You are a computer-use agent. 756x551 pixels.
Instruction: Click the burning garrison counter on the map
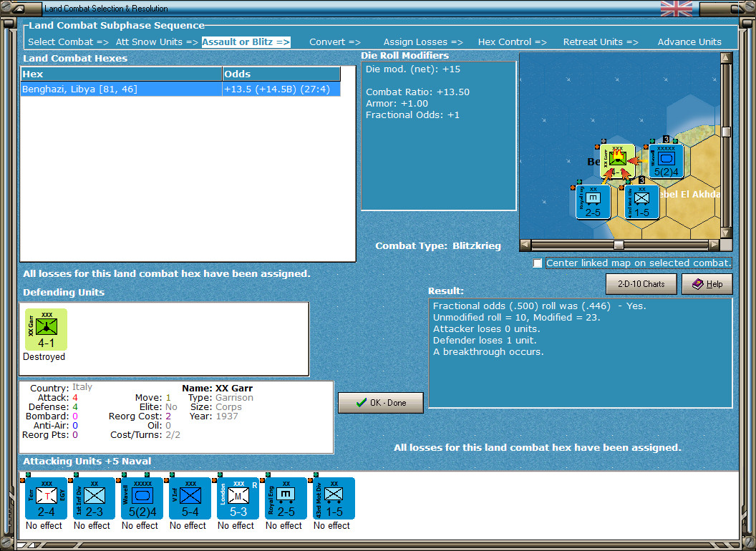point(617,162)
